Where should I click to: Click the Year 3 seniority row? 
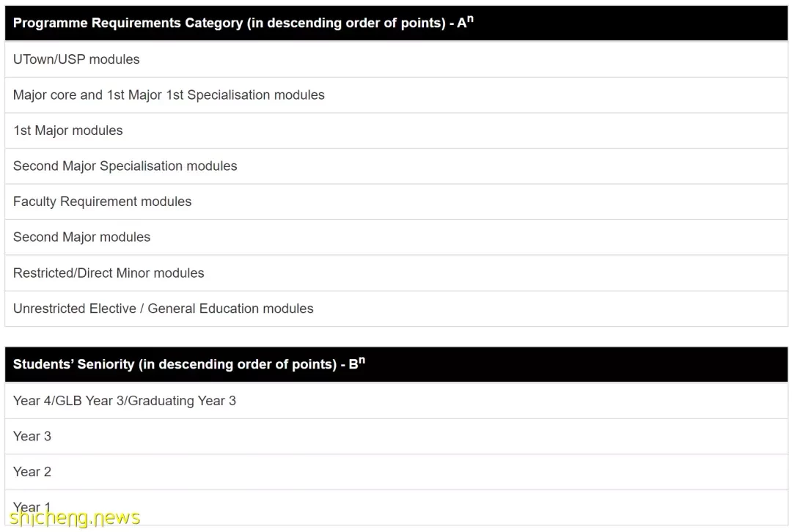pos(396,437)
